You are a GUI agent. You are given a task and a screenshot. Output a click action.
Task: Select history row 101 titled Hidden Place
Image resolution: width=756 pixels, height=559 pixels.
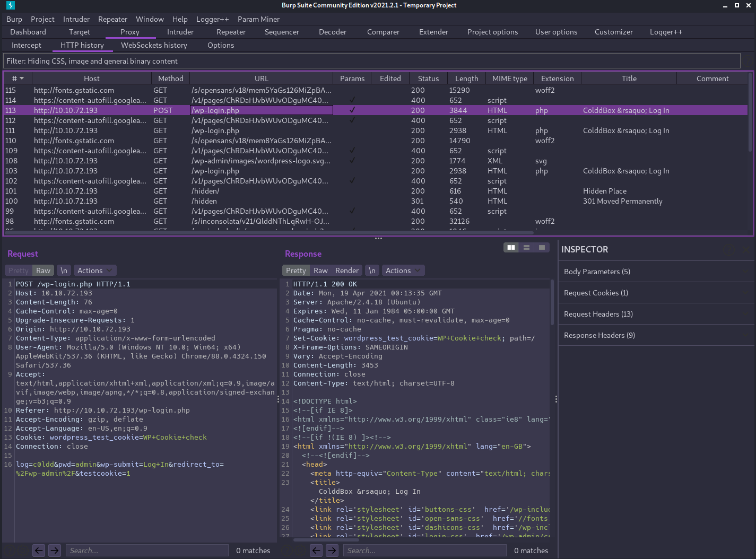click(x=376, y=191)
